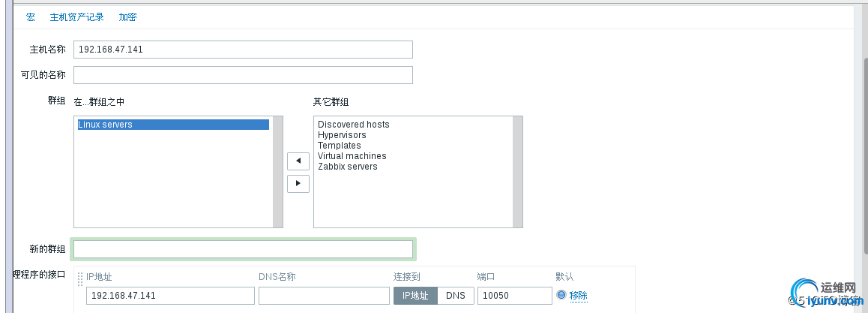Image resolution: width=868 pixels, height=313 pixels.
Task: Click the interface drag handle icon
Action: [x=80, y=280]
